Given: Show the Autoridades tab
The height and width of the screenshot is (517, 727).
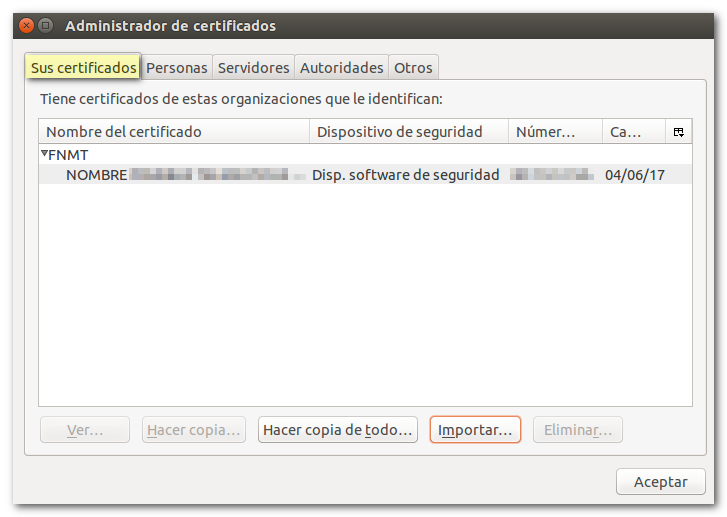Looking at the screenshot, I should coord(341,68).
